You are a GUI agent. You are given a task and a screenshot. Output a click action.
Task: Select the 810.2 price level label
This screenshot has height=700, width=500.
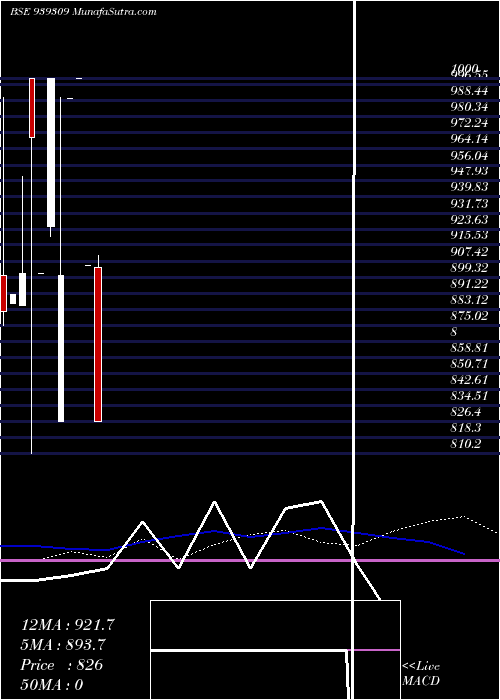pos(466,444)
